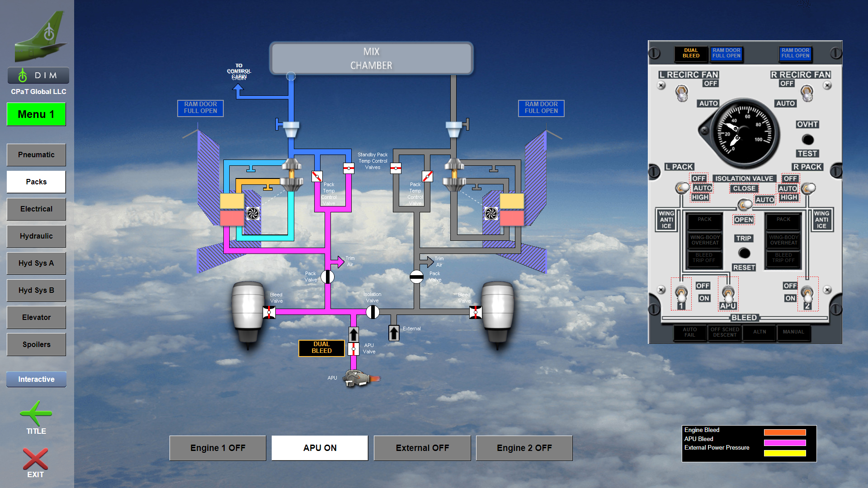Click the left air cycle machine turbine
This screenshot has width=868, height=488.
pyautogui.click(x=292, y=175)
